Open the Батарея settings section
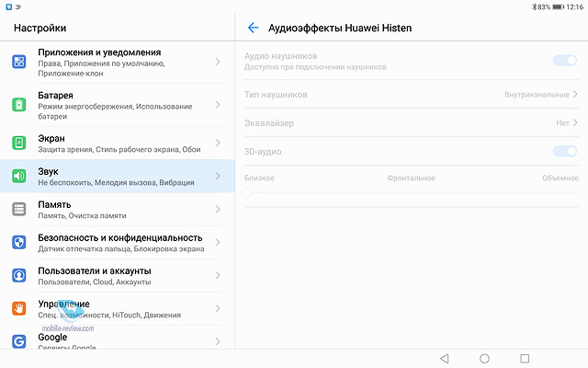Viewport: 588px width, 368px height. coord(117,105)
